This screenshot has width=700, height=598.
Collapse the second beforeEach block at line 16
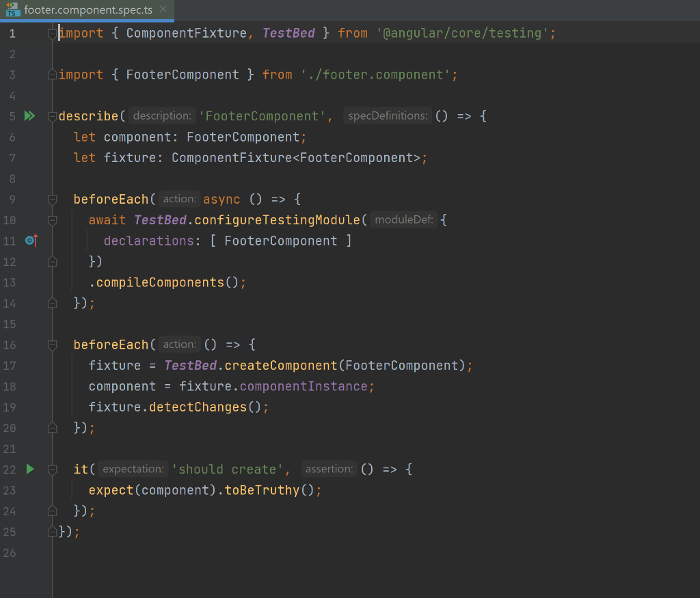point(52,344)
